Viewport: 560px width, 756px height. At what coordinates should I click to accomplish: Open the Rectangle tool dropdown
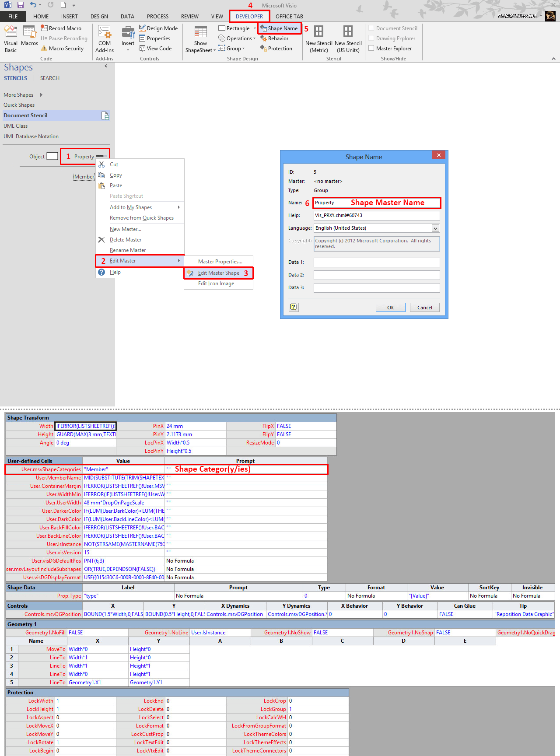coord(255,28)
